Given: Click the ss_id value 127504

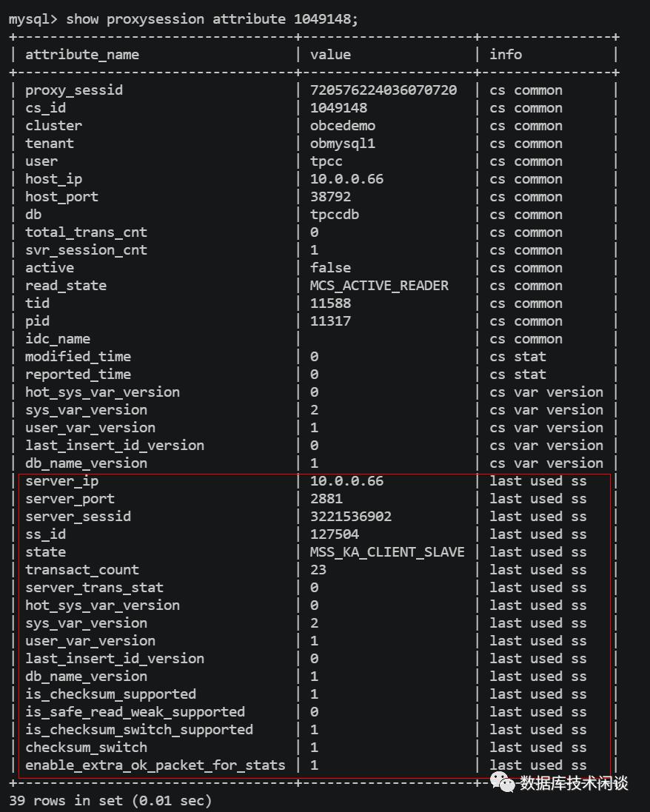Looking at the screenshot, I should (335, 534).
